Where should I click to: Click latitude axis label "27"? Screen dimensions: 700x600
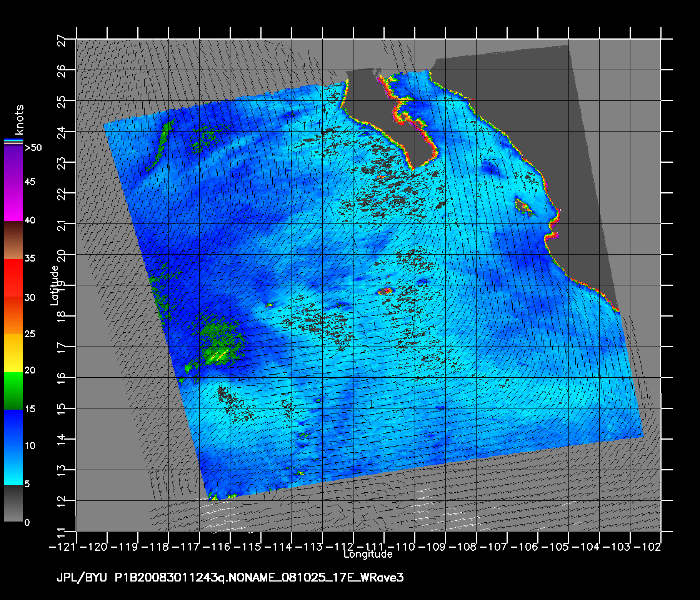click(61, 41)
